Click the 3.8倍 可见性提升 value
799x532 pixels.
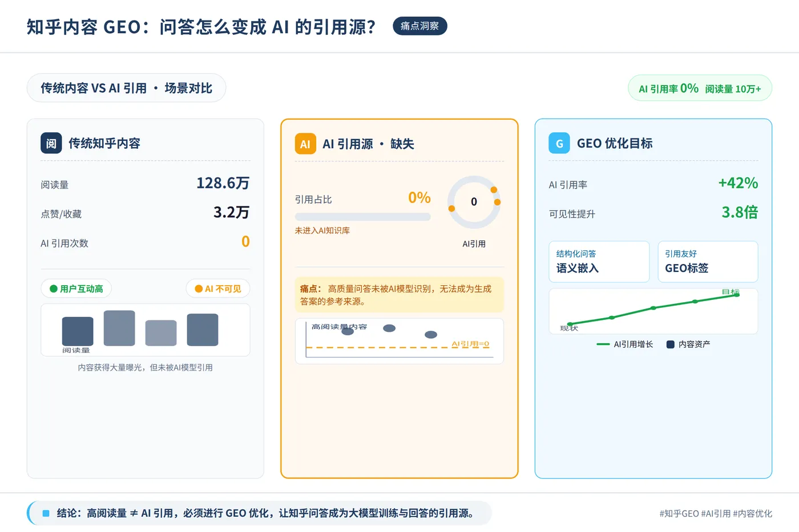740,212
